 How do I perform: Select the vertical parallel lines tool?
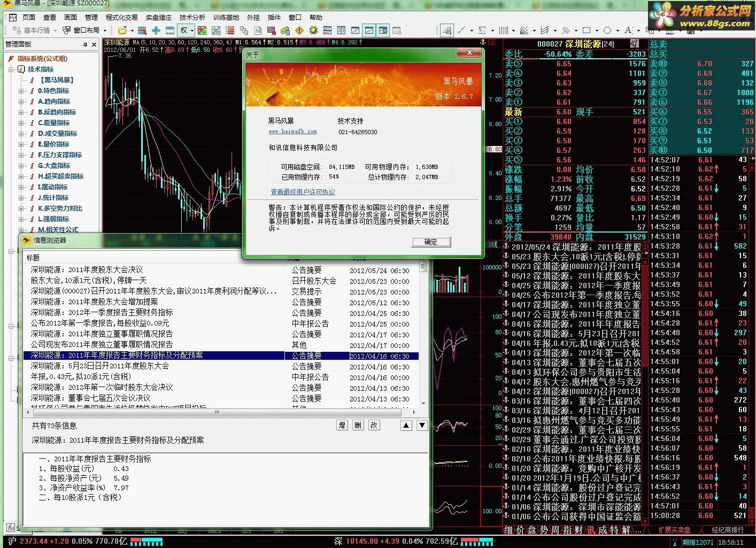pos(503,30)
